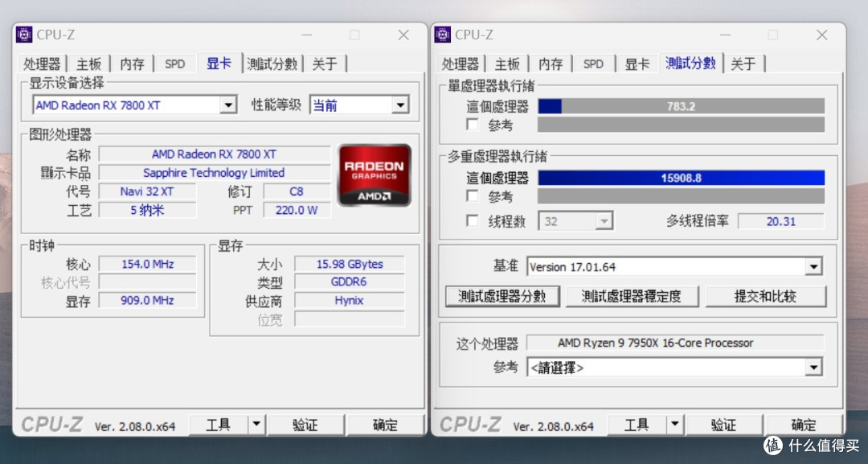Click the Radeon Graphics AMD logo
The height and width of the screenshot is (464, 868).
(375, 175)
